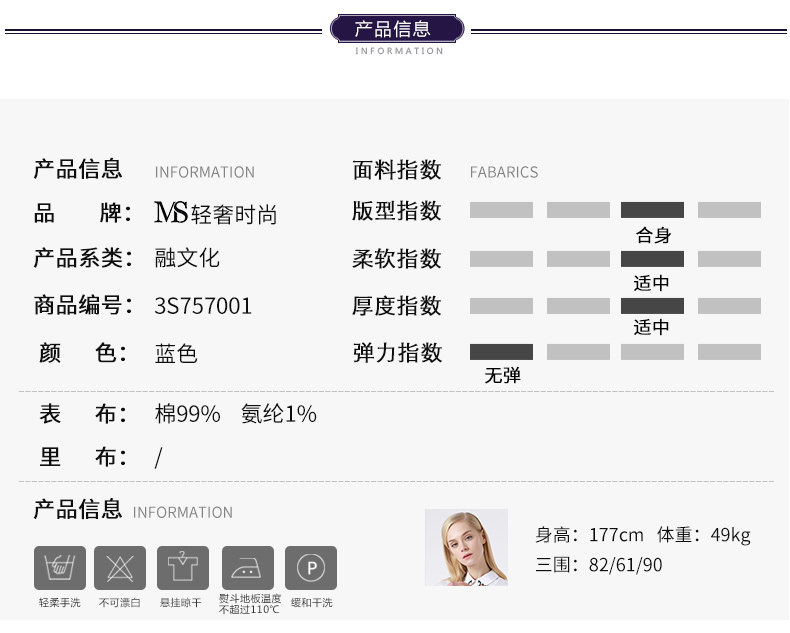The image size is (790, 633).
Task: Click the hang to dry icon
Action: tap(183, 568)
